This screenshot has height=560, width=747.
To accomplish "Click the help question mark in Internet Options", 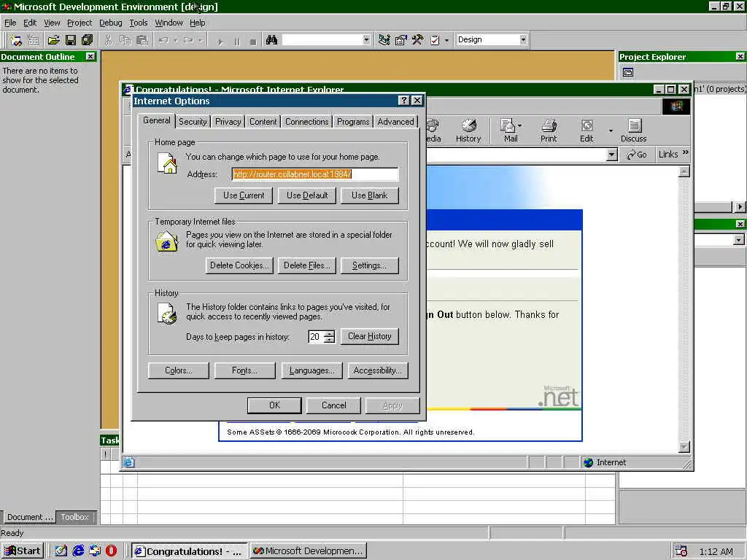I will [404, 101].
